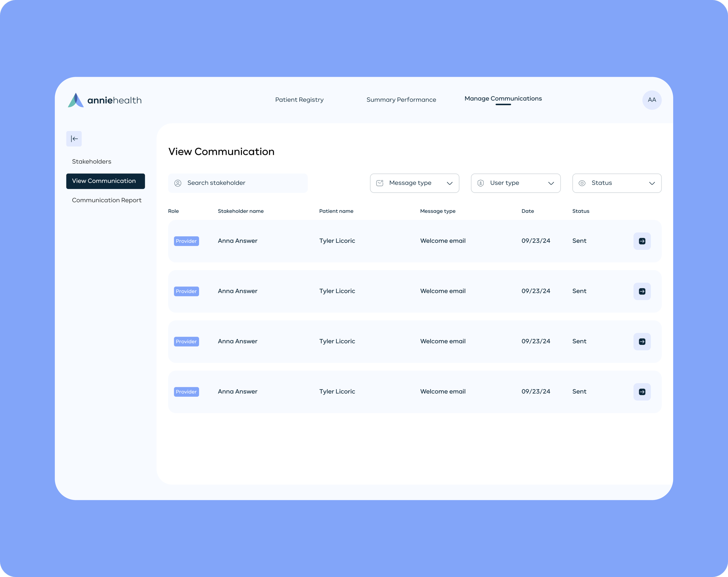This screenshot has height=577, width=728.
Task: Open details arrow for second communication row
Action: coord(642,291)
